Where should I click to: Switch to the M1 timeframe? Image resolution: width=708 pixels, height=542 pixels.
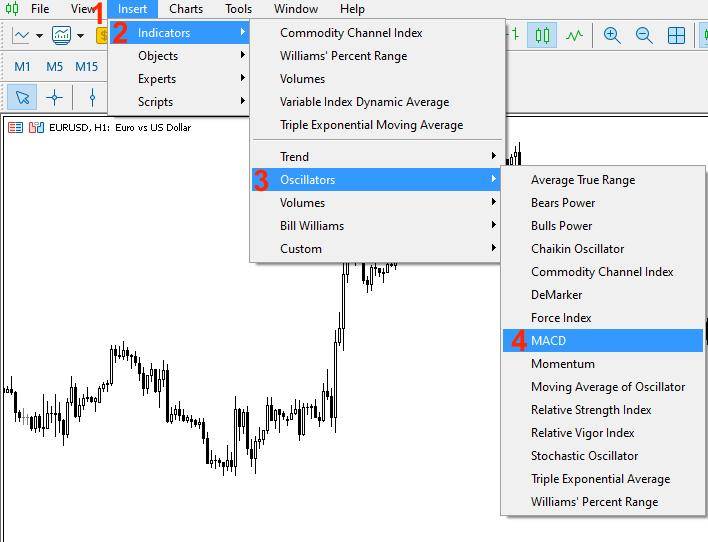pyautogui.click(x=22, y=67)
